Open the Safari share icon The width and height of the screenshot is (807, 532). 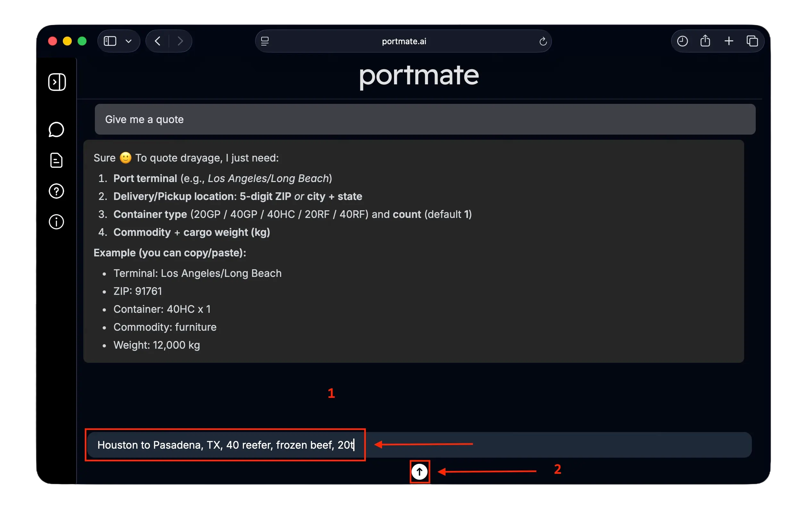pyautogui.click(x=705, y=41)
